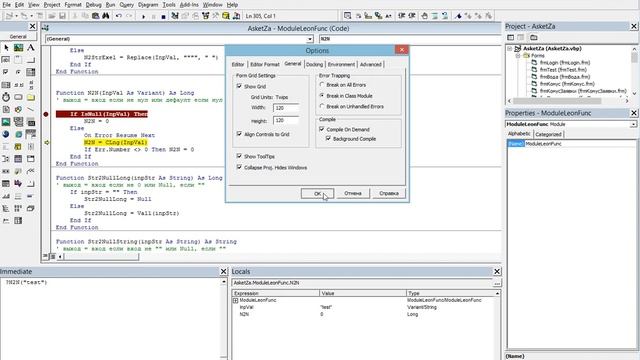Expand the ModuleLeonFunc row in the Locals window

tap(236, 300)
